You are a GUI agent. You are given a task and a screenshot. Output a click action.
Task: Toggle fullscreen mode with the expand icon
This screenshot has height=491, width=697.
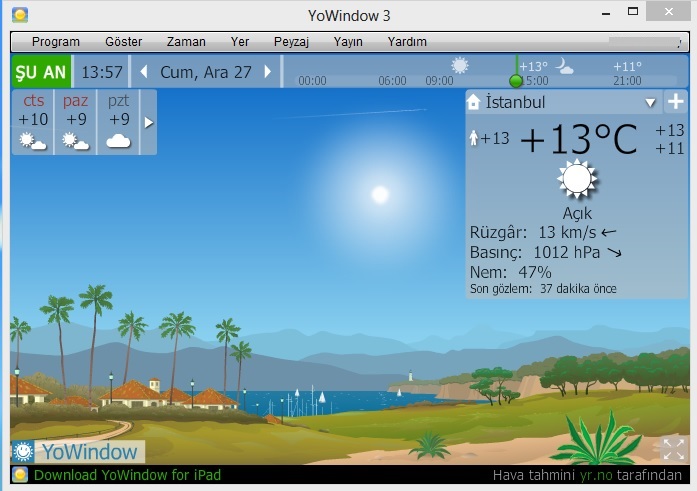click(673, 449)
